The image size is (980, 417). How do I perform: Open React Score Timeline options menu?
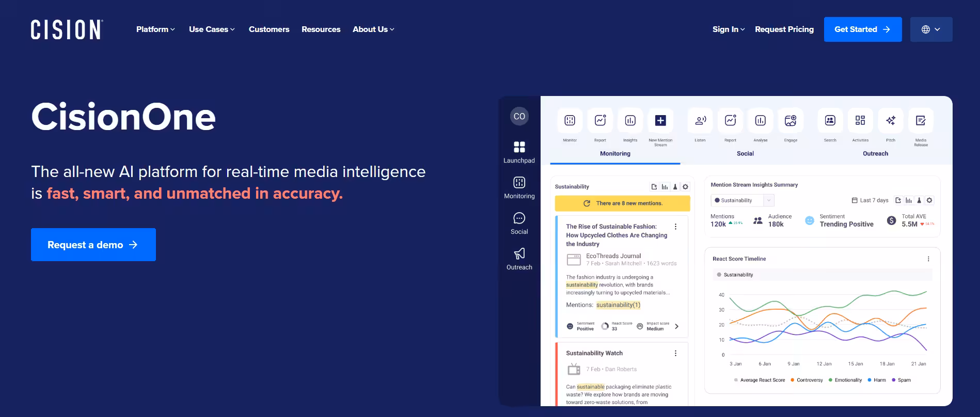(928, 259)
